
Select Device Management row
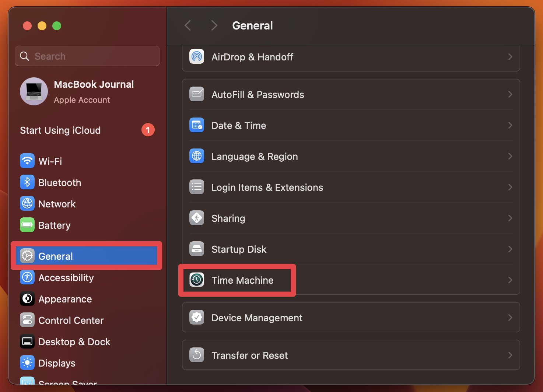click(257, 317)
